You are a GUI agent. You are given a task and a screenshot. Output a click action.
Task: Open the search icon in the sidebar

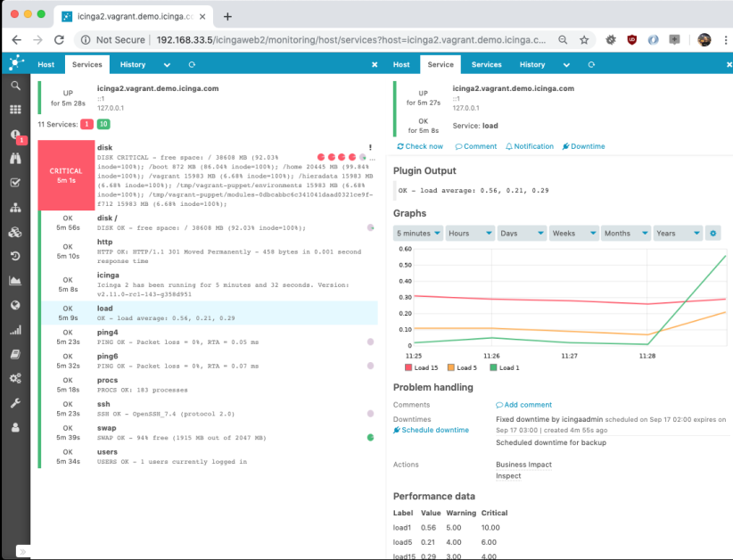click(15, 86)
